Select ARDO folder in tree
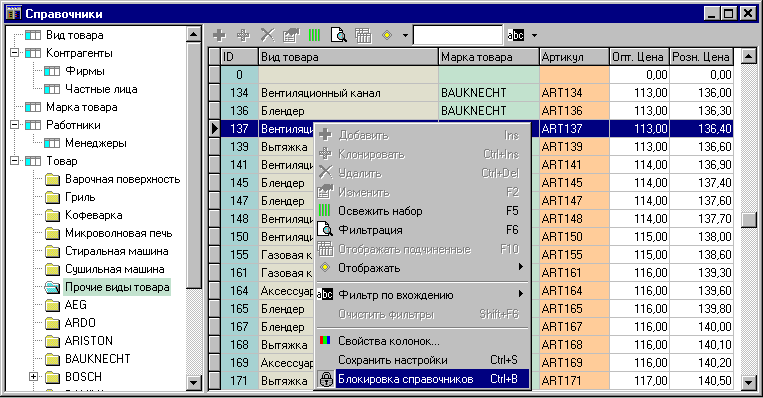763x398 pixels. [80, 323]
